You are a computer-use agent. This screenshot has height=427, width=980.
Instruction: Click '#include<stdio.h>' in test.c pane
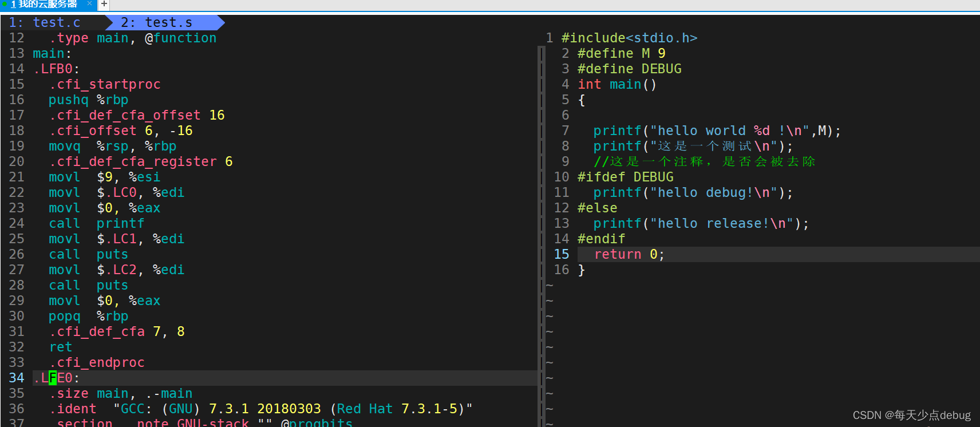pyautogui.click(x=629, y=38)
